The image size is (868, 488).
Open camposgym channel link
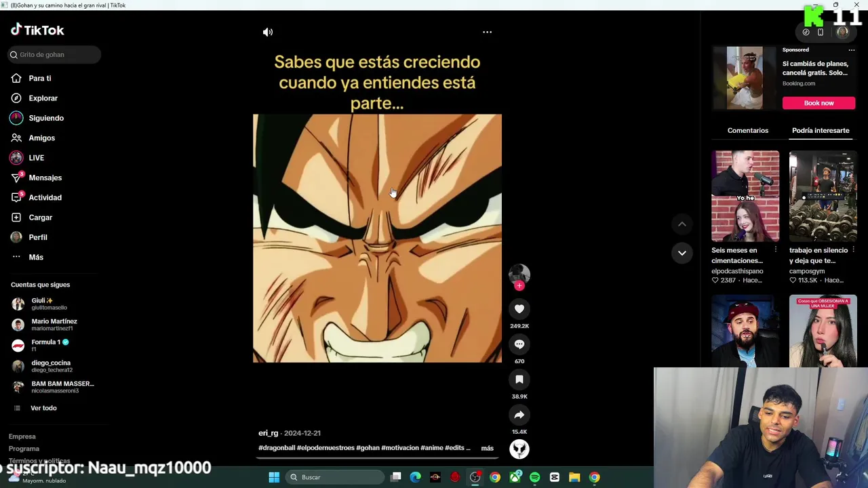(807, 271)
